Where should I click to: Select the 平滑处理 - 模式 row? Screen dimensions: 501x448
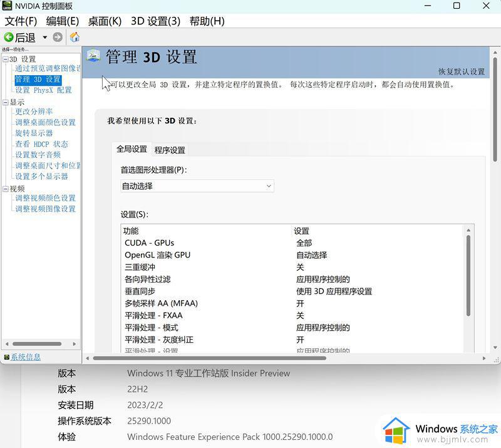coord(292,328)
